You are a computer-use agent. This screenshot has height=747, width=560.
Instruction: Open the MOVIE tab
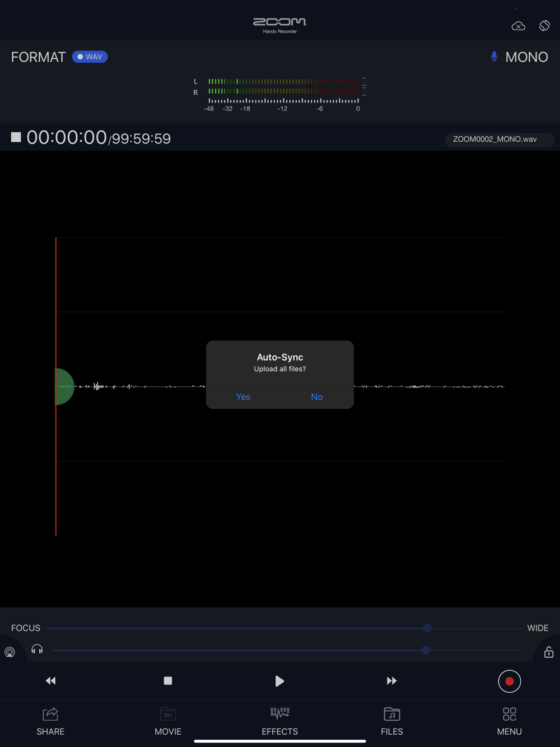[168, 721]
